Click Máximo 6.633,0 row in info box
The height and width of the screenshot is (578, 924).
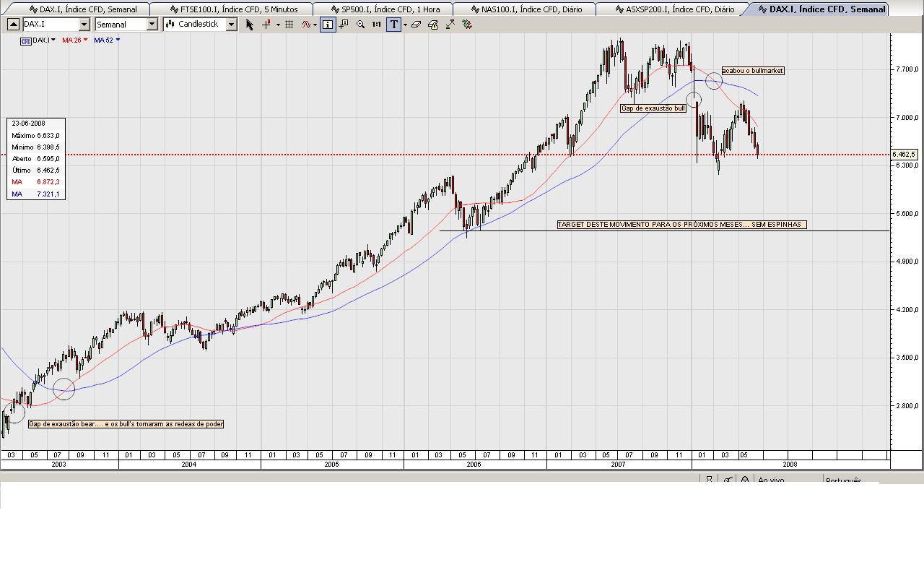pos(35,135)
